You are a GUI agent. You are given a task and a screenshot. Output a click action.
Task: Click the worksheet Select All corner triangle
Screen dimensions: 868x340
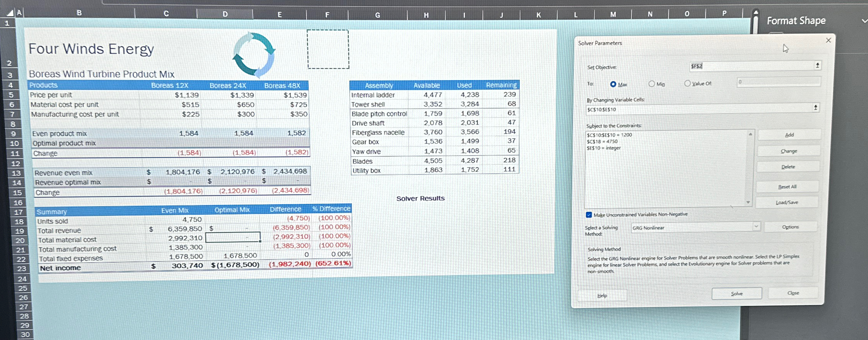click(10, 13)
